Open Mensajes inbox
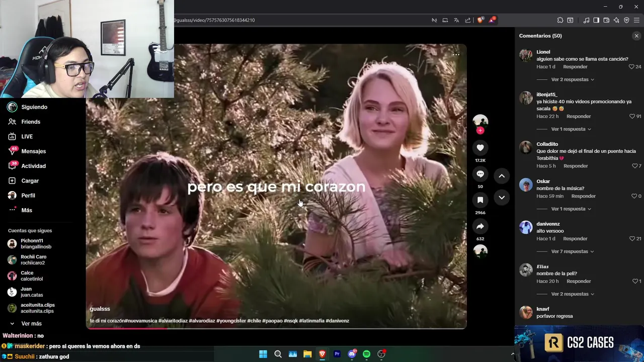 (33, 151)
